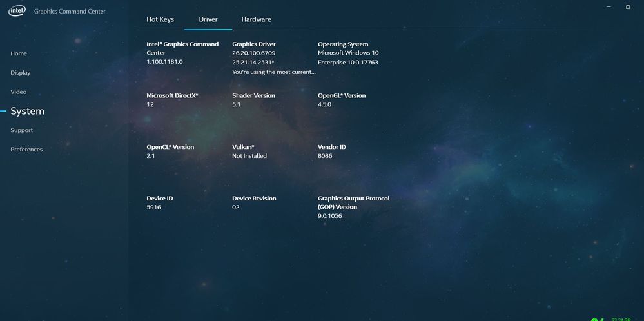The image size is (644, 321).
Task: Open the Support section
Action: [22, 130]
